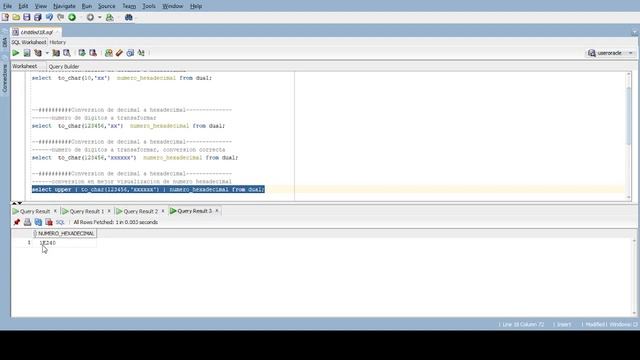
Task: Click the SQL Tuning Advisor icon
Action: (x=67, y=53)
